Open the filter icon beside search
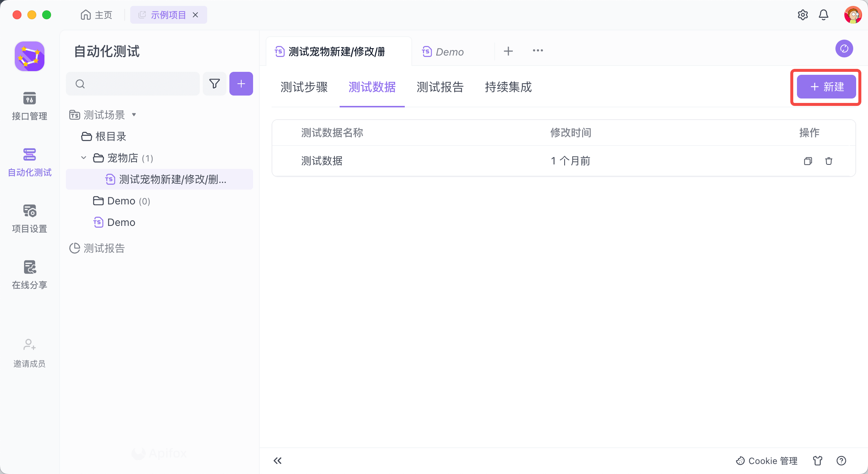Image resolution: width=868 pixels, height=474 pixels. coord(215,84)
